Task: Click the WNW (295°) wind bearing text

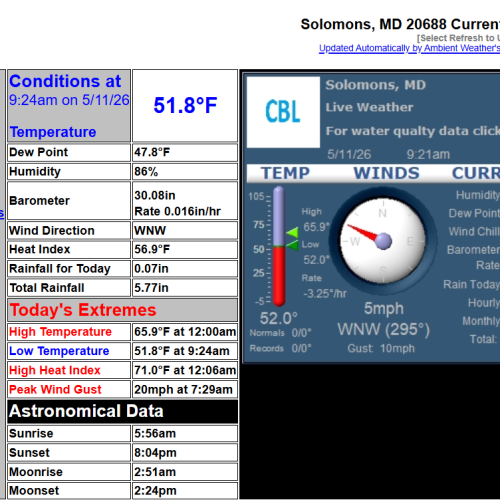Action: [384, 330]
